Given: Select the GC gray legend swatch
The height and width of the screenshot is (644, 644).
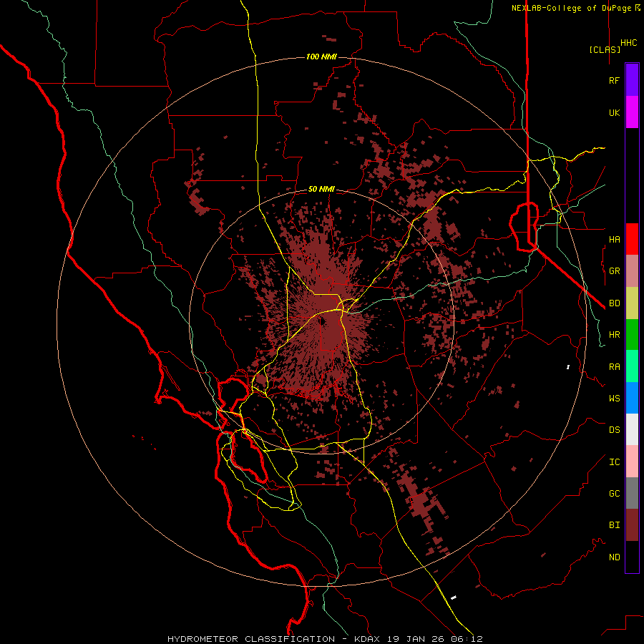Looking at the screenshot, I should coord(632,493).
